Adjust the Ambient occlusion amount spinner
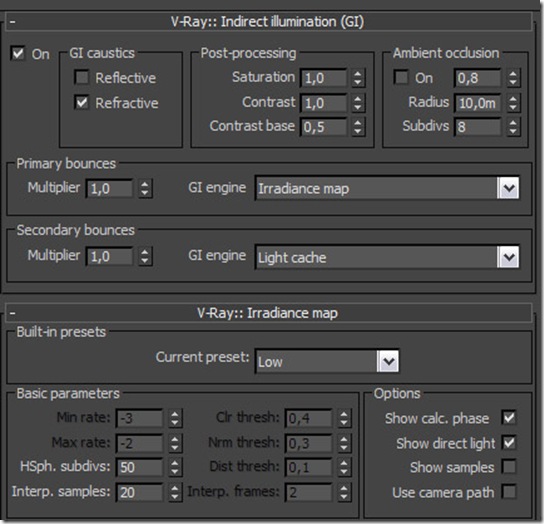This screenshot has width=544, height=524. point(513,78)
